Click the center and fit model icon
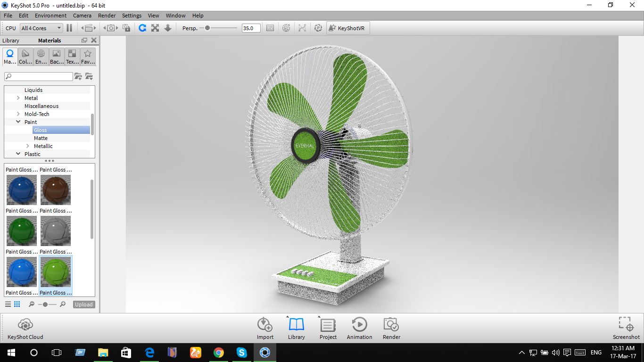Image resolution: width=644 pixels, height=362 pixels. 155,28
